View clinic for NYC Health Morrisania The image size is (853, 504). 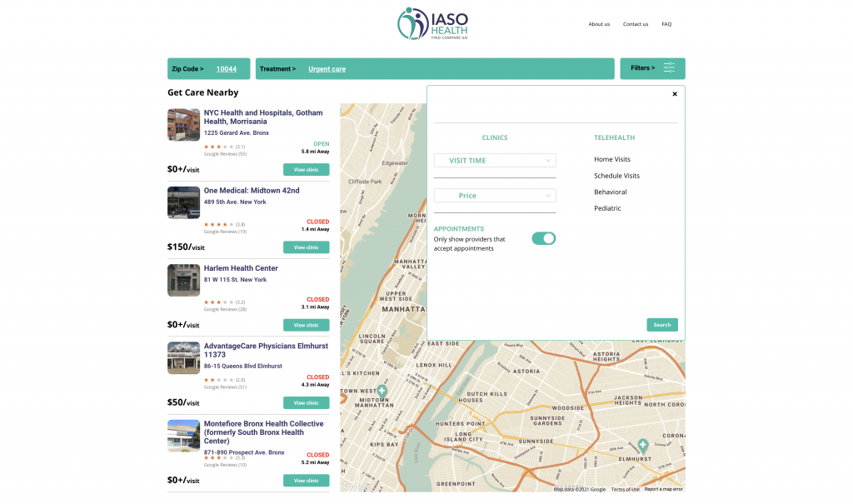[306, 170]
